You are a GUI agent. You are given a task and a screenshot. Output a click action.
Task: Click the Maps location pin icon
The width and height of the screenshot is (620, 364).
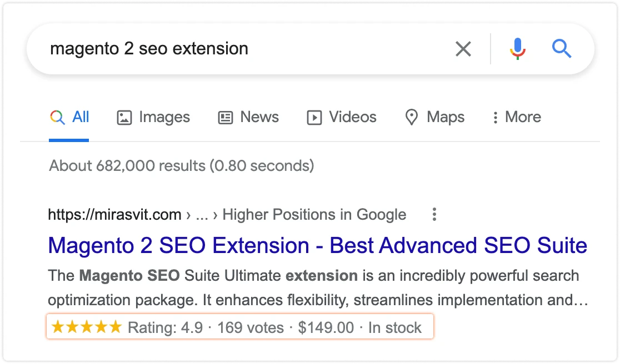[x=411, y=117]
